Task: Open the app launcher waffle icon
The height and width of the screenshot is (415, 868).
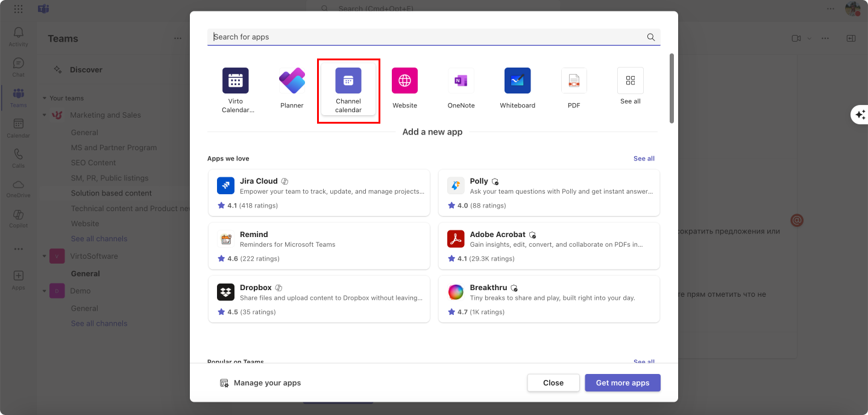Action: 18,9
